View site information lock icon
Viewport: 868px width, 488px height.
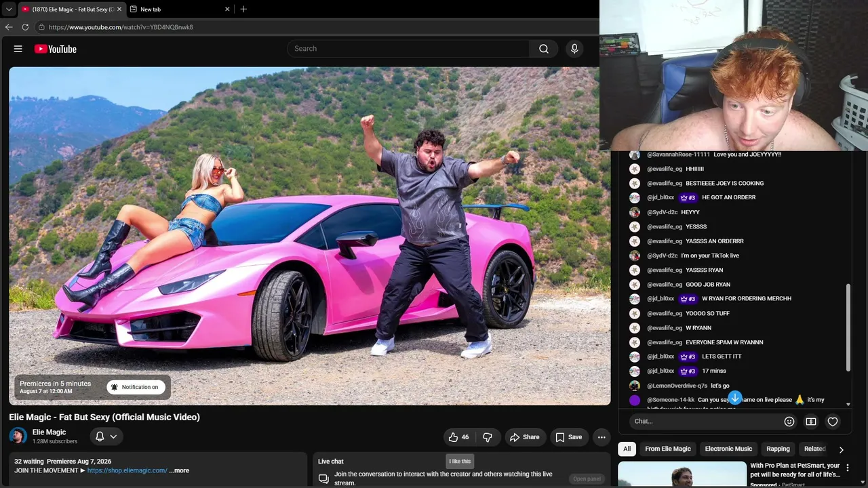tap(41, 27)
